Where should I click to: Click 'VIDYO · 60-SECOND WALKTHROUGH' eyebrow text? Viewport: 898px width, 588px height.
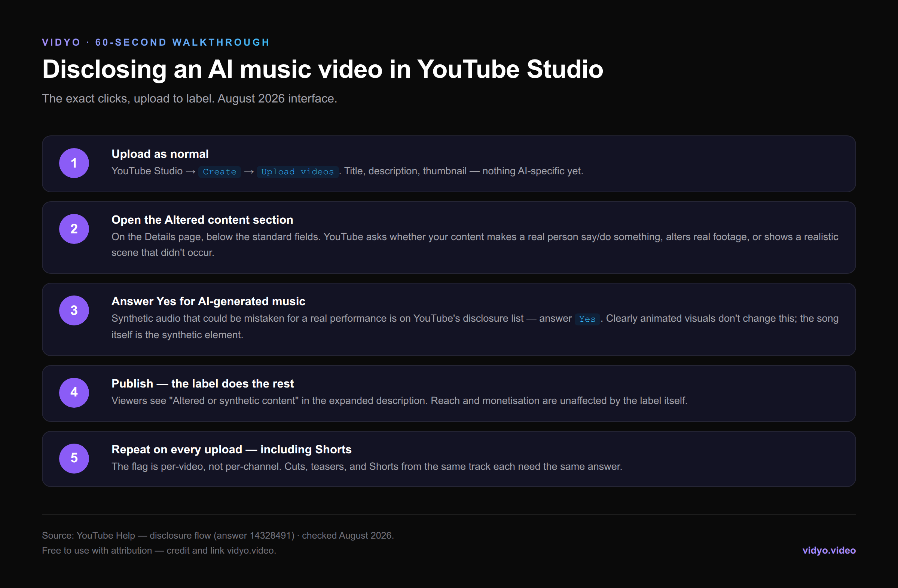(156, 42)
